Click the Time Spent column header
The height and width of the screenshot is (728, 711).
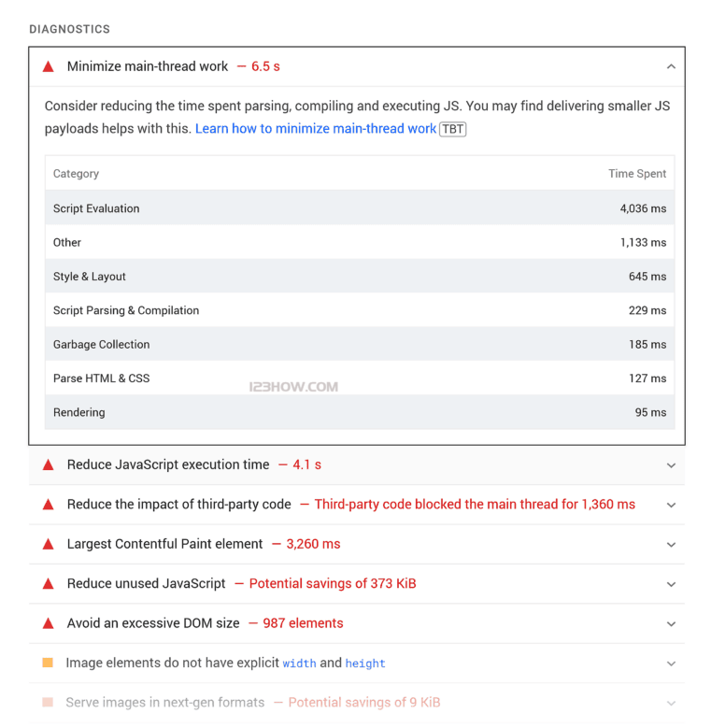click(x=637, y=174)
